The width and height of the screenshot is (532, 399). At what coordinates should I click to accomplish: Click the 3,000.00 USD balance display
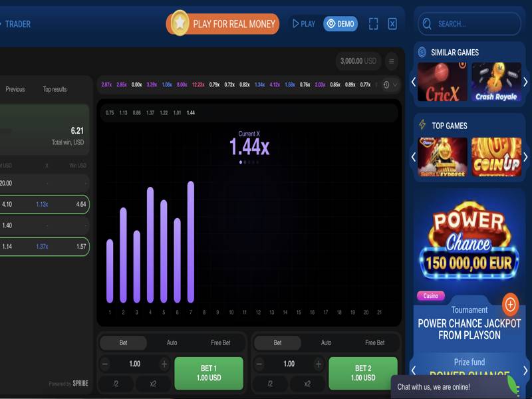click(358, 61)
